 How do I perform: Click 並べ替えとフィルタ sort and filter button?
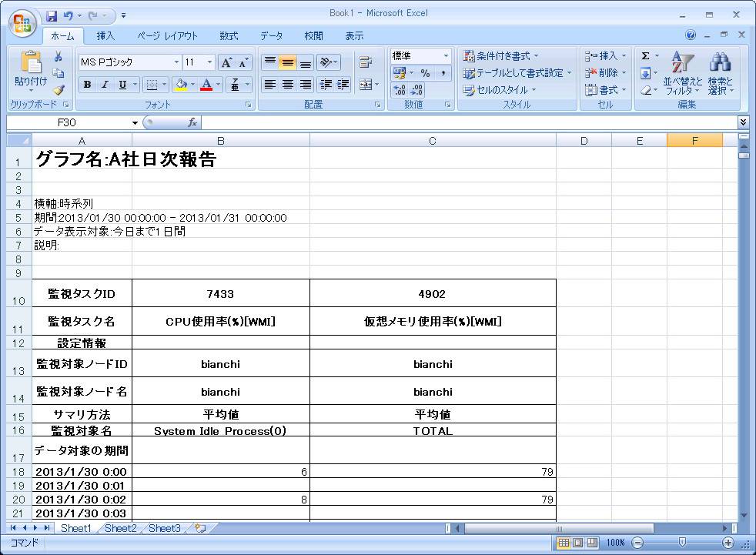[682, 72]
